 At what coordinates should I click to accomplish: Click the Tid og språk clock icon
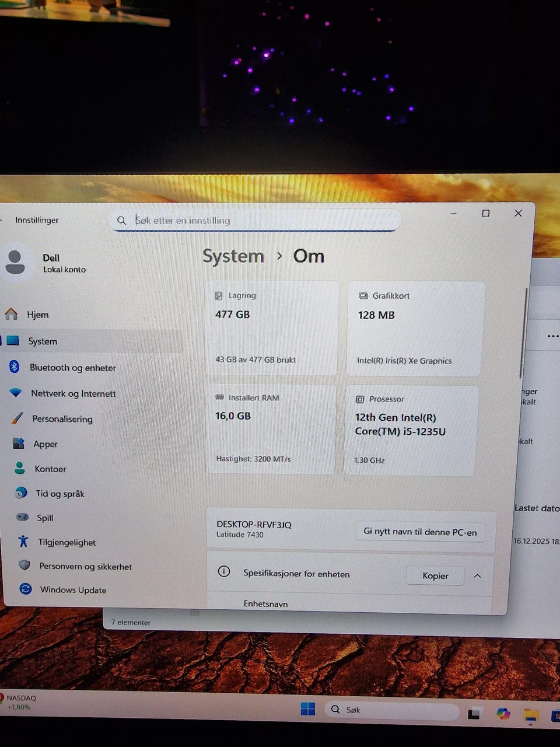[x=21, y=493]
